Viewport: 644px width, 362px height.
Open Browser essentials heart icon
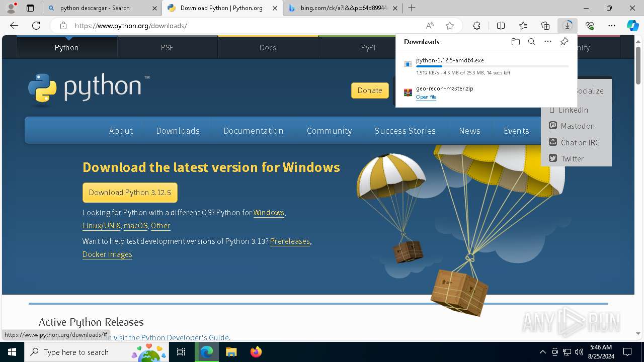(x=590, y=26)
